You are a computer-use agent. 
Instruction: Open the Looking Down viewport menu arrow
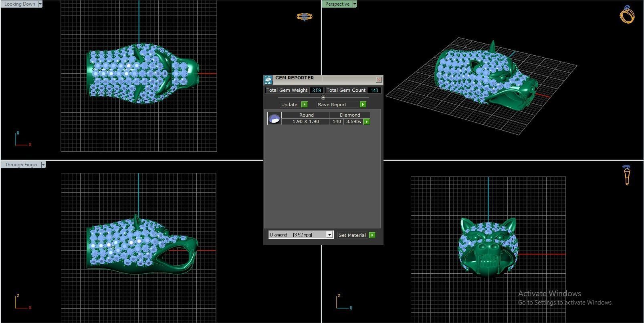(40, 4)
